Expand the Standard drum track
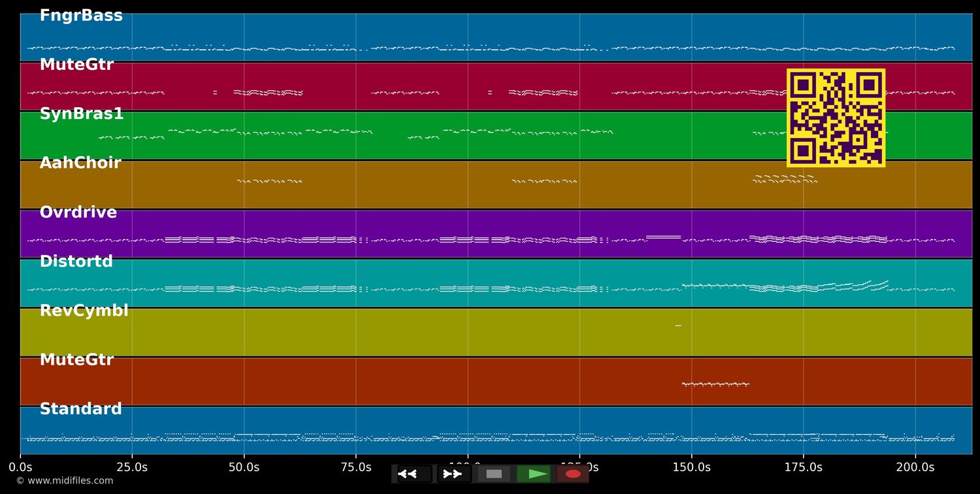980x494 pixels. click(80, 408)
